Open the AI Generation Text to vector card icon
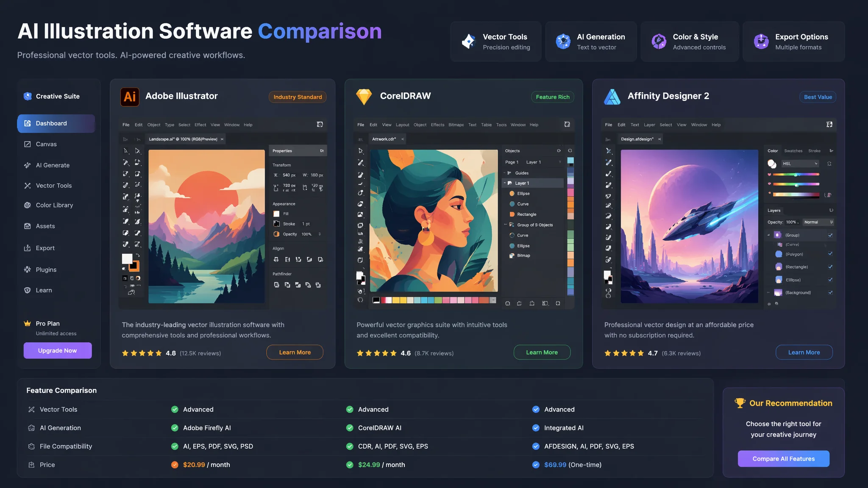The image size is (868, 488). (563, 42)
